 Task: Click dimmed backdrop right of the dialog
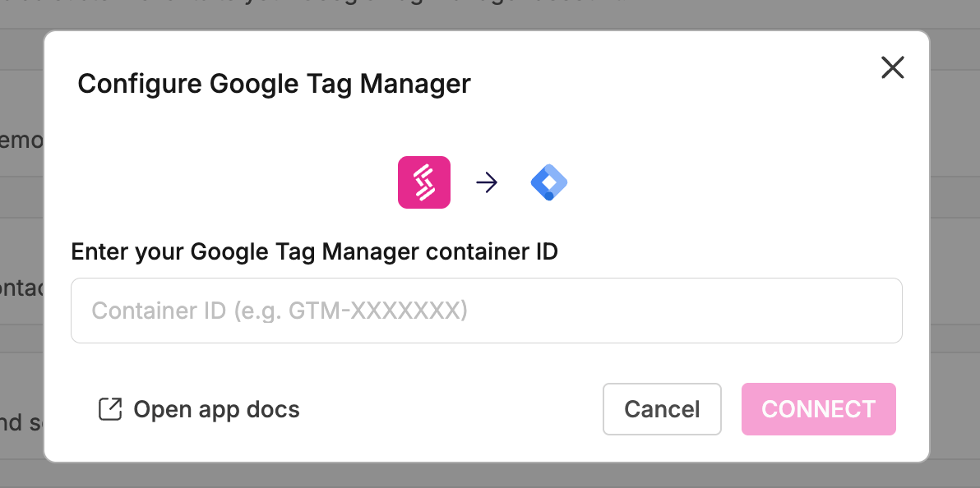click(x=955, y=246)
